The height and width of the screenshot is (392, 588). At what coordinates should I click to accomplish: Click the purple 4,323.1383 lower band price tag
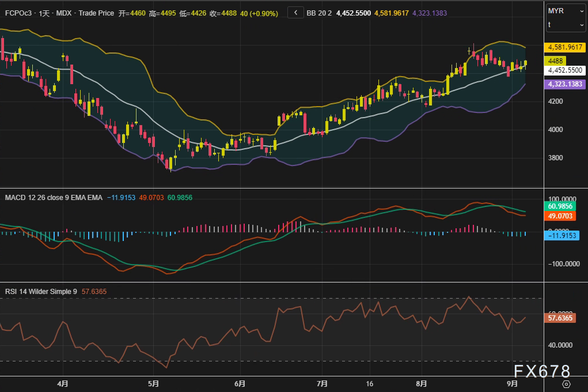point(566,84)
